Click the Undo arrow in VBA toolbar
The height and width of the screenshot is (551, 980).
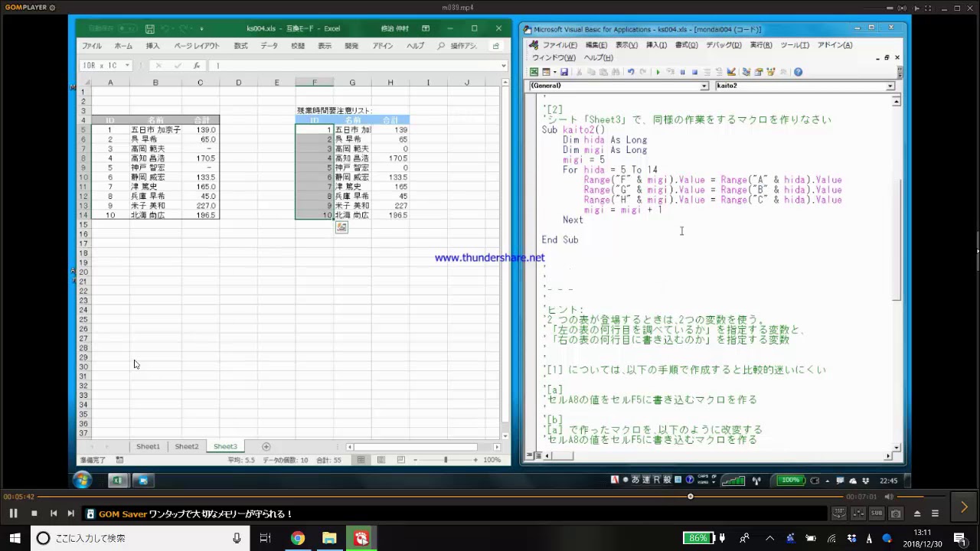631,72
